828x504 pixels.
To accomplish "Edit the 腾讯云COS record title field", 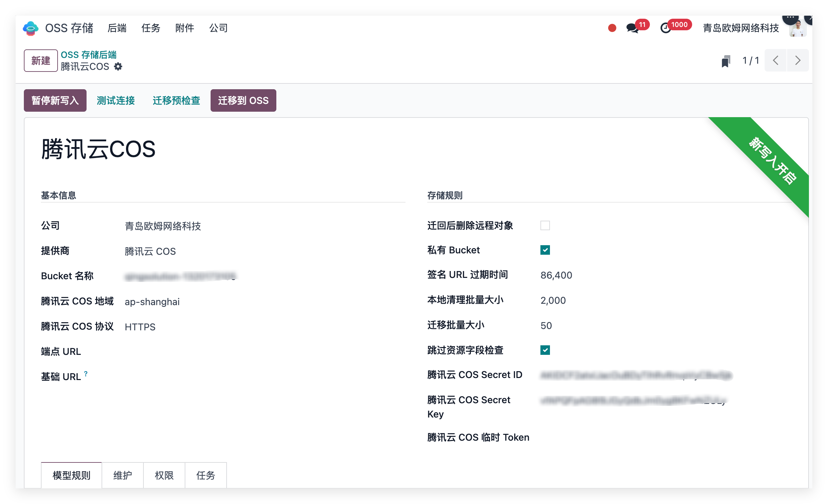I will [x=98, y=149].
